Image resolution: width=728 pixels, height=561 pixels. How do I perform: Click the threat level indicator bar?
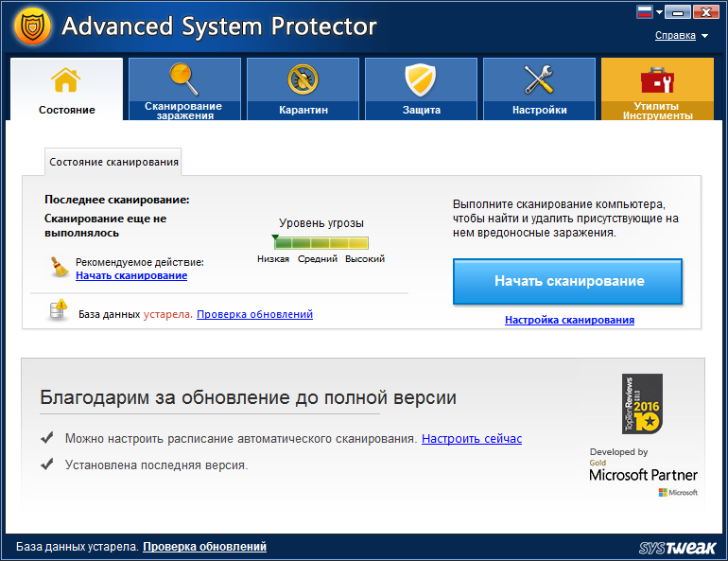[321, 242]
